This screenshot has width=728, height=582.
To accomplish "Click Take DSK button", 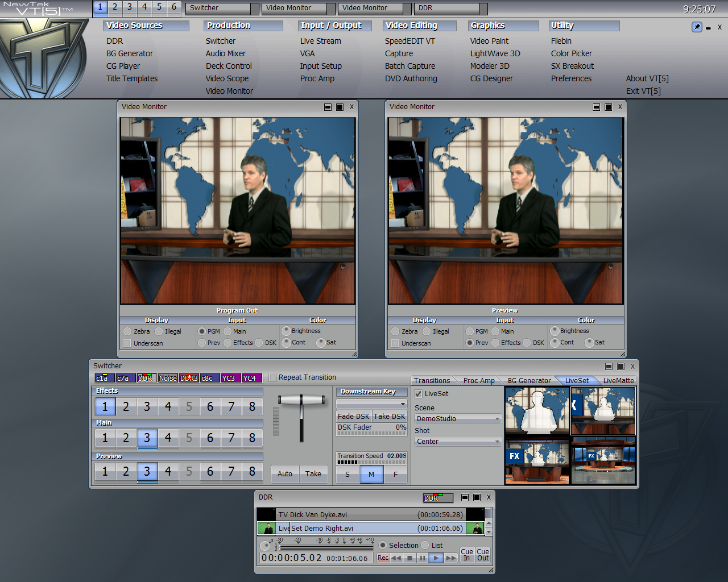I will tap(390, 417).
